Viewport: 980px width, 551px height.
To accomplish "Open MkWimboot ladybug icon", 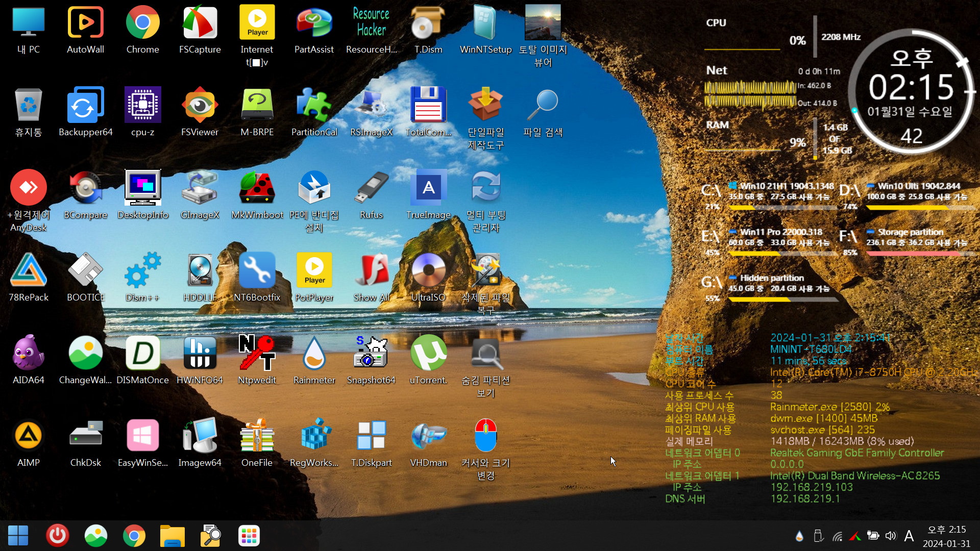I will pyautogui.click(x=257, y=195).
